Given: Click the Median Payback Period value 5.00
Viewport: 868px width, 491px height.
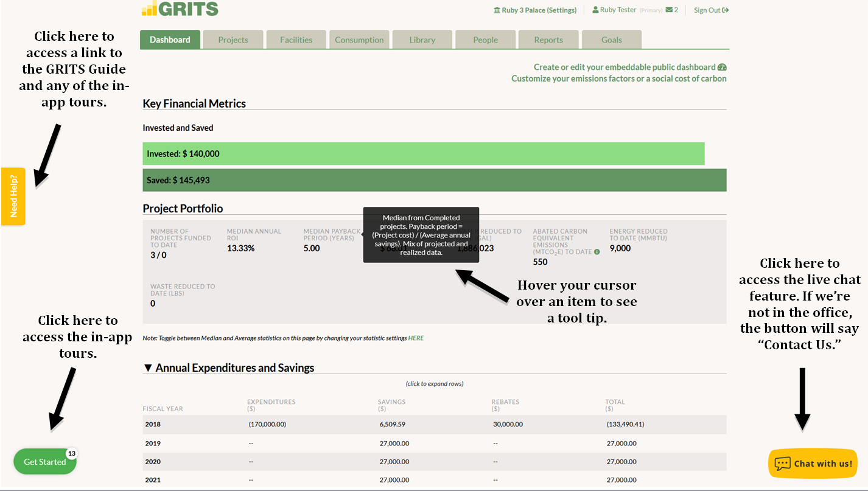Looking at the screenshot, I should 312,248.
